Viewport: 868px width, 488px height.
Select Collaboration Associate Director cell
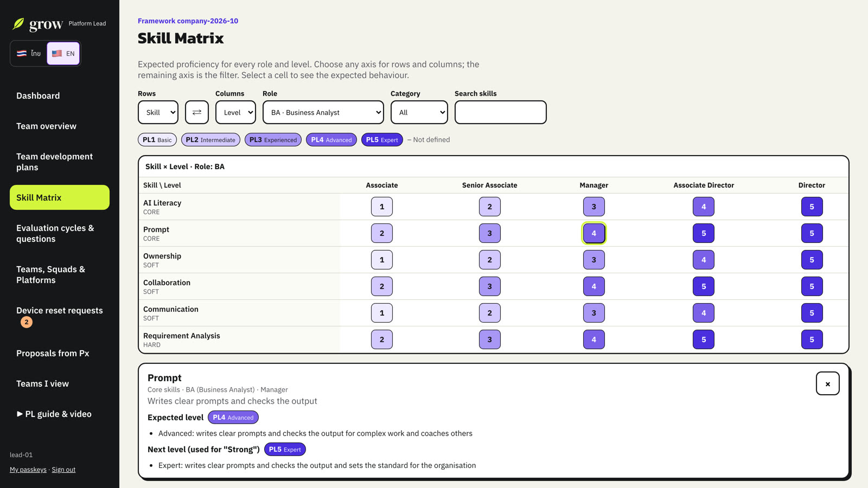[704, 286]
